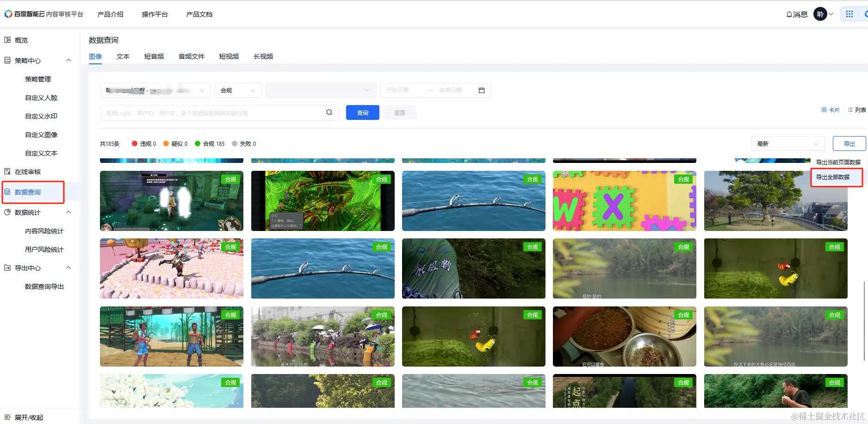Click the 数据统计 pie chart icon
This screenshot has height=424, width=868.
point(7,212)
